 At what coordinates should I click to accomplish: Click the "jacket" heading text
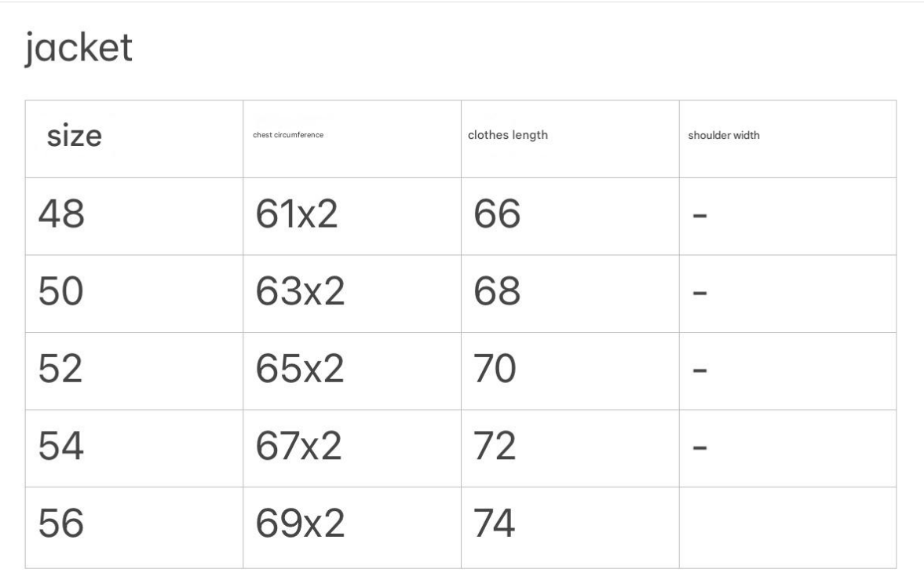pyautogui.click(x=78, y=50)
